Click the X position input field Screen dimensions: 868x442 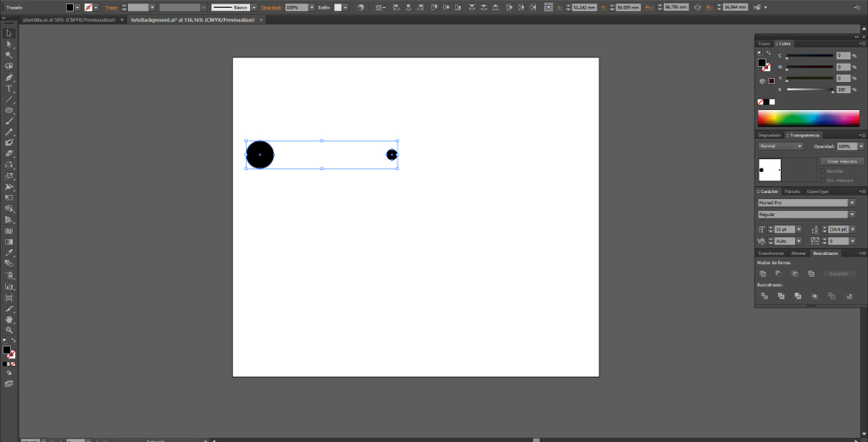tap(587, 8)
